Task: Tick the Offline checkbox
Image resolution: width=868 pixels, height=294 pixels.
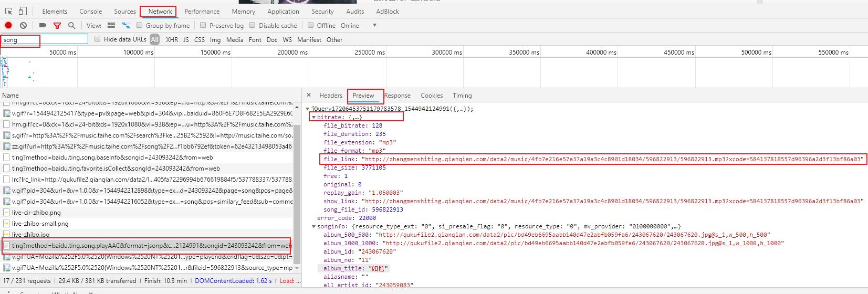Action: pos(311,25)
